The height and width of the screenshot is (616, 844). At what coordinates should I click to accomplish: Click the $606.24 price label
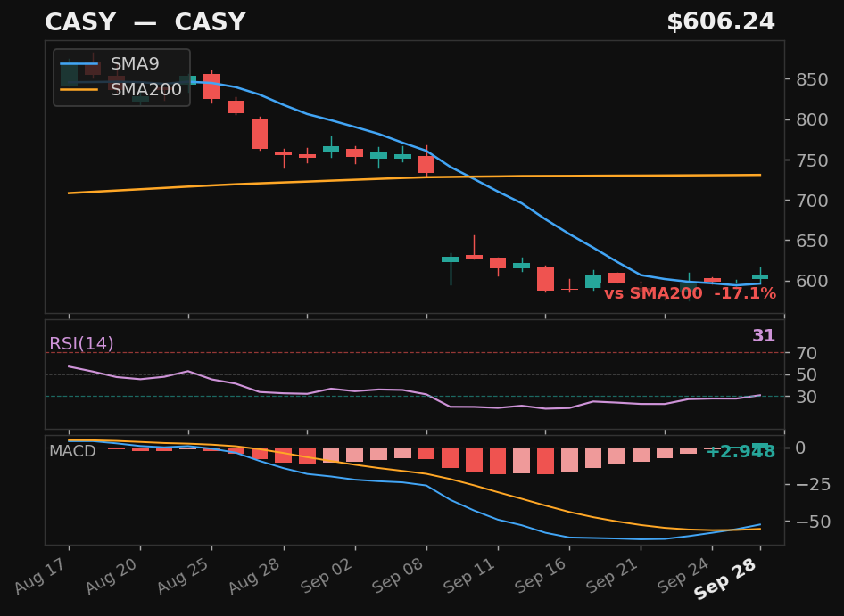point(721,22)
